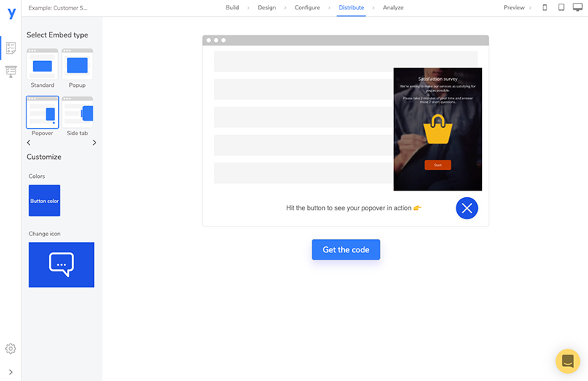Open the settings gear icon
588x381 pixels.
(10, 349)
